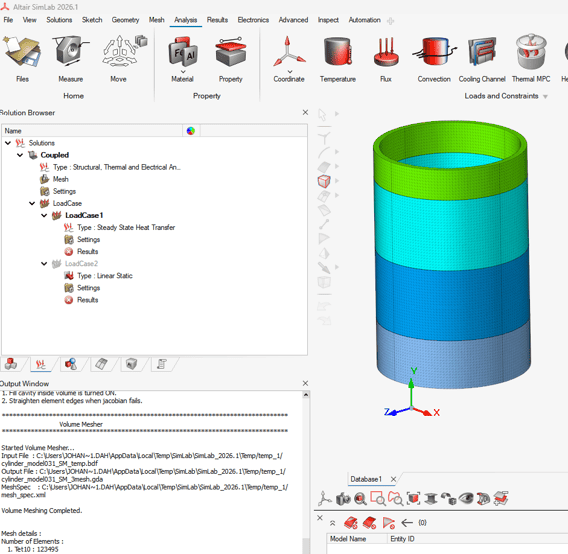
Task: Open the Convection tool
Action: 434,58
